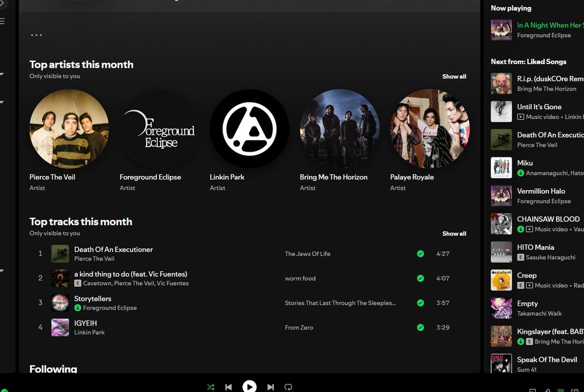This screenshot has width=584, height=392.
Task: Click downloaded icon under Kingslayer
Action: coord(520,341)
